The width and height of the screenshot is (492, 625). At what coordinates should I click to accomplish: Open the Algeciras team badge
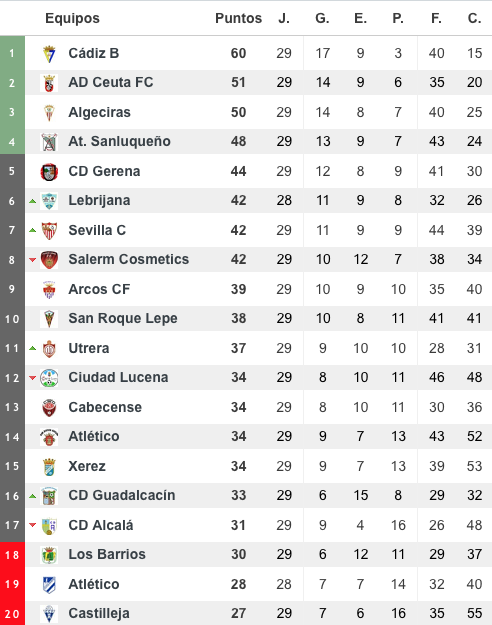pos(49,112)
